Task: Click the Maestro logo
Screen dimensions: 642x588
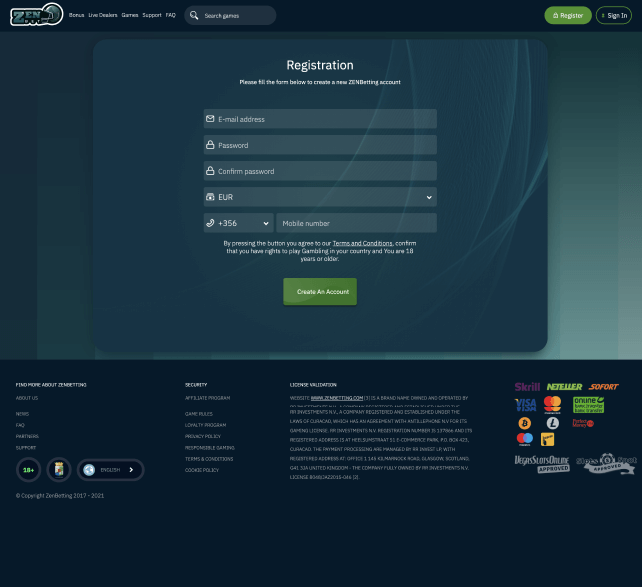Action: (x=524, y=439)
